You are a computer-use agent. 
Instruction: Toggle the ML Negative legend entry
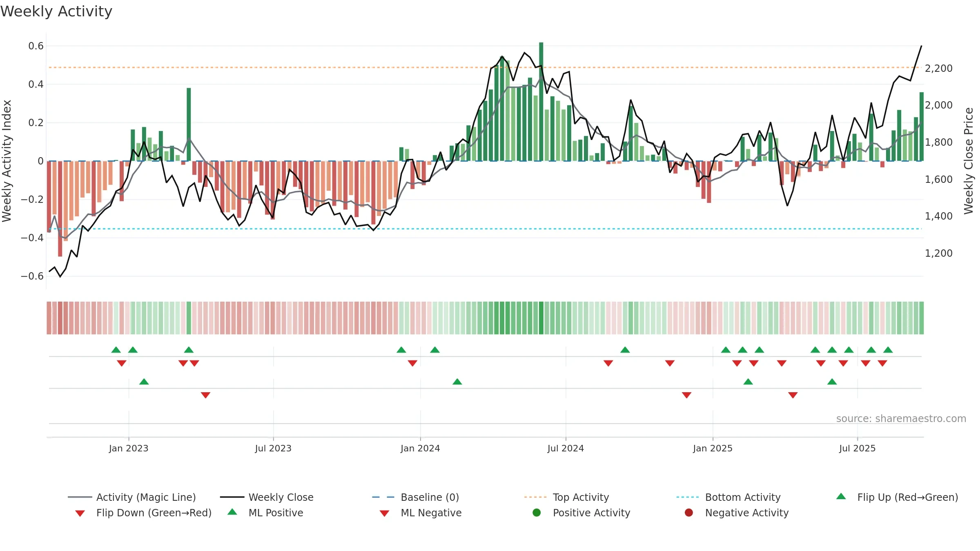pyautogui.click(x=421, y=513)
